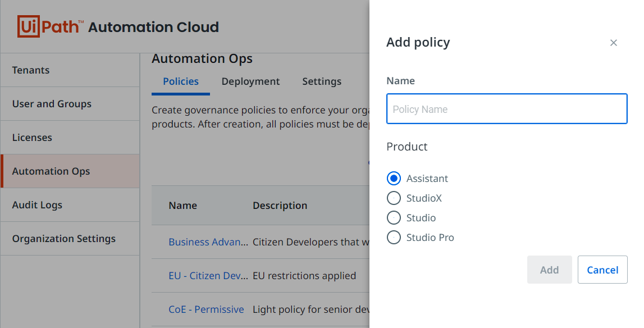Image resolution: width=644 pixels, height=328 pixels.
Task: Click the 'Citizen Developers that' description cell
Action: coord(311,242)
